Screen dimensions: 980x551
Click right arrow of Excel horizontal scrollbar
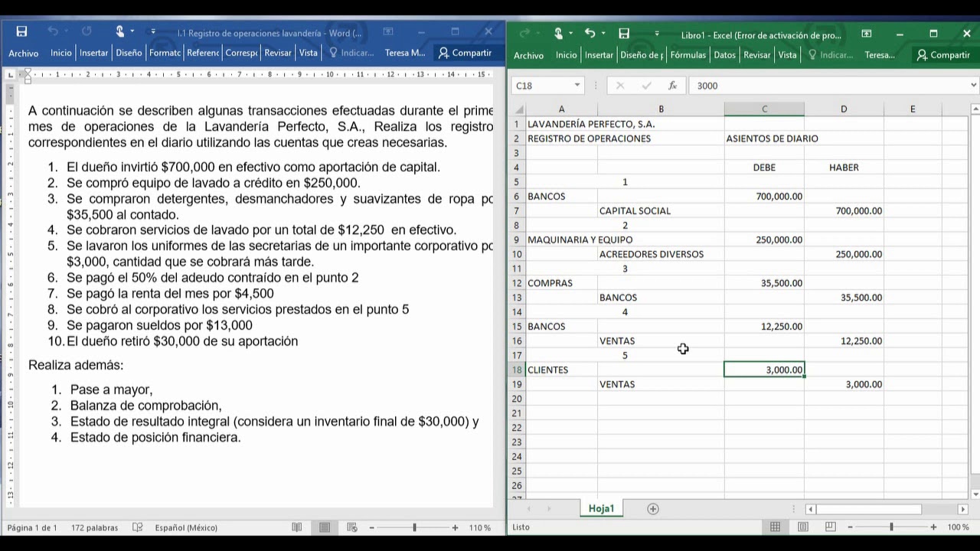click(962, 509)
